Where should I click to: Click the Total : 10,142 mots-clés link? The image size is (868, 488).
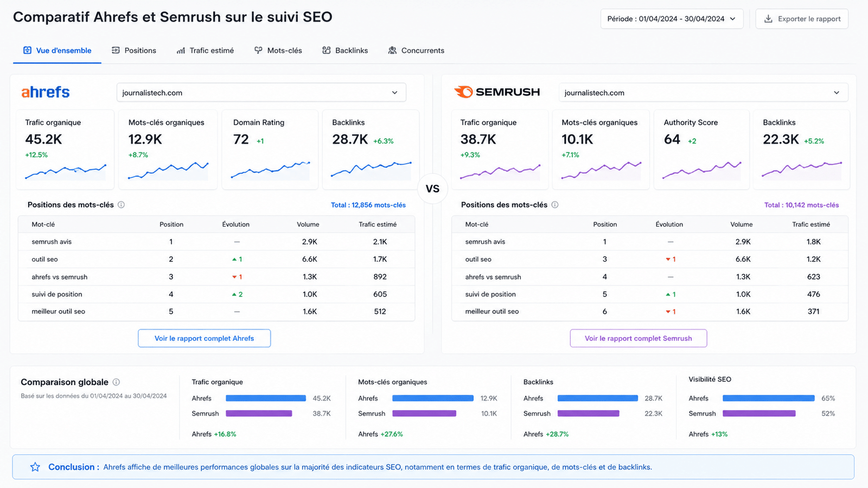point(801,205)
